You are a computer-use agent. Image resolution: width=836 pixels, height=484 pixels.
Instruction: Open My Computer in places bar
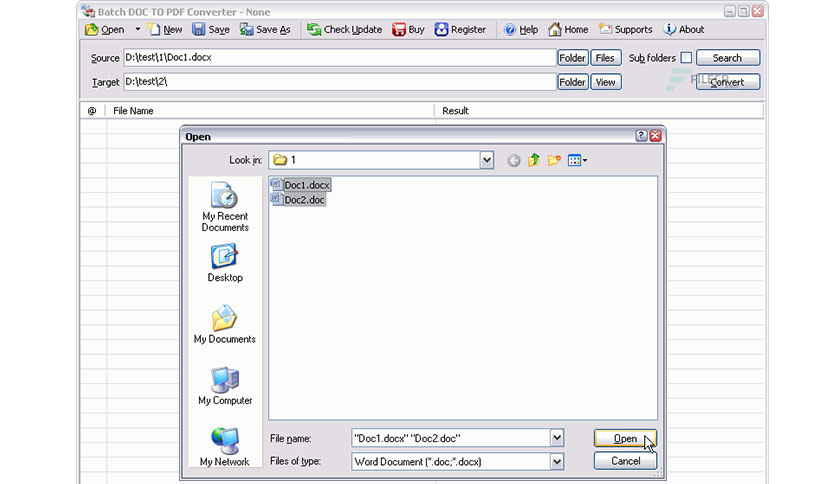click(225, 386)
